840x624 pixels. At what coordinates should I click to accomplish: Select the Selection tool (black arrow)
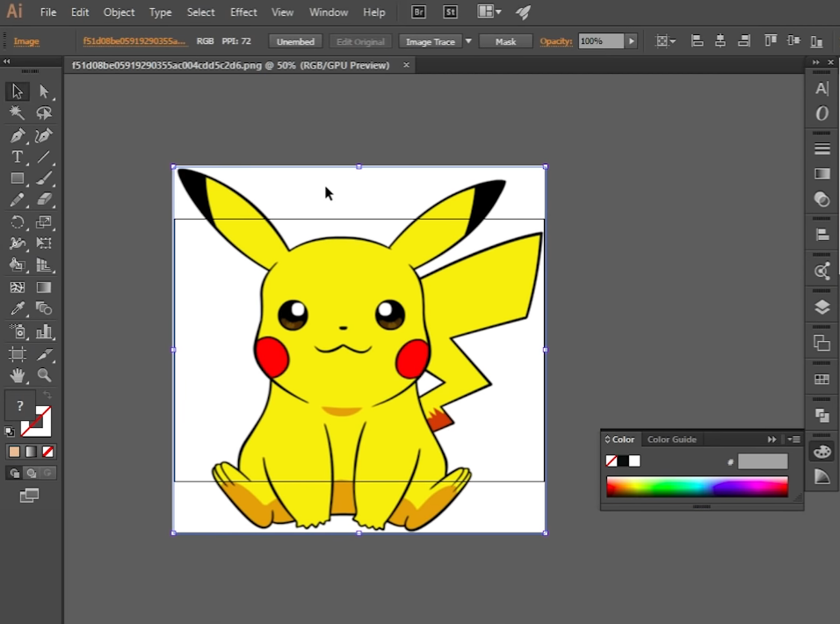pos(18,91)
